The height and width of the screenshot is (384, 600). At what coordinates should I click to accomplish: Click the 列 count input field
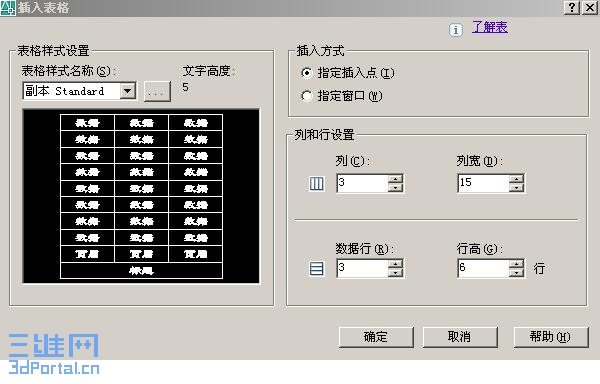click(362, 183)
